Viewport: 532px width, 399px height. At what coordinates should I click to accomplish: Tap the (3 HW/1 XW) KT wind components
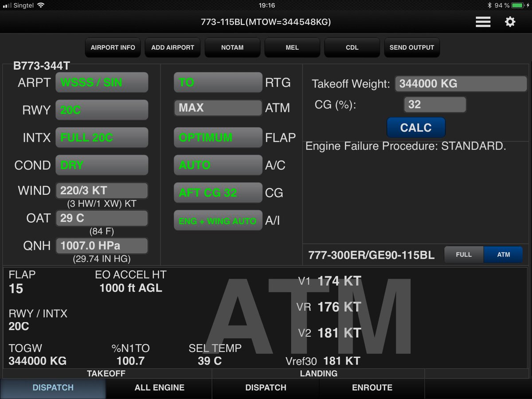click(x=102, y=204)
